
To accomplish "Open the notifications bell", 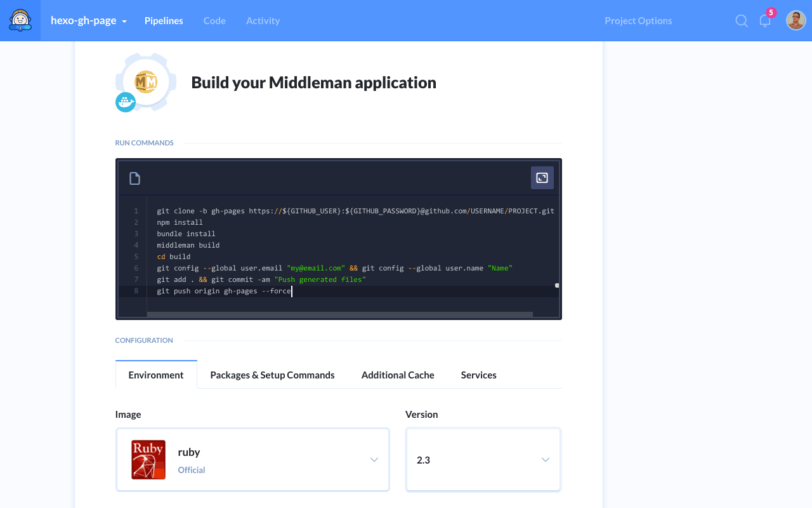I will tap(765, 21).
